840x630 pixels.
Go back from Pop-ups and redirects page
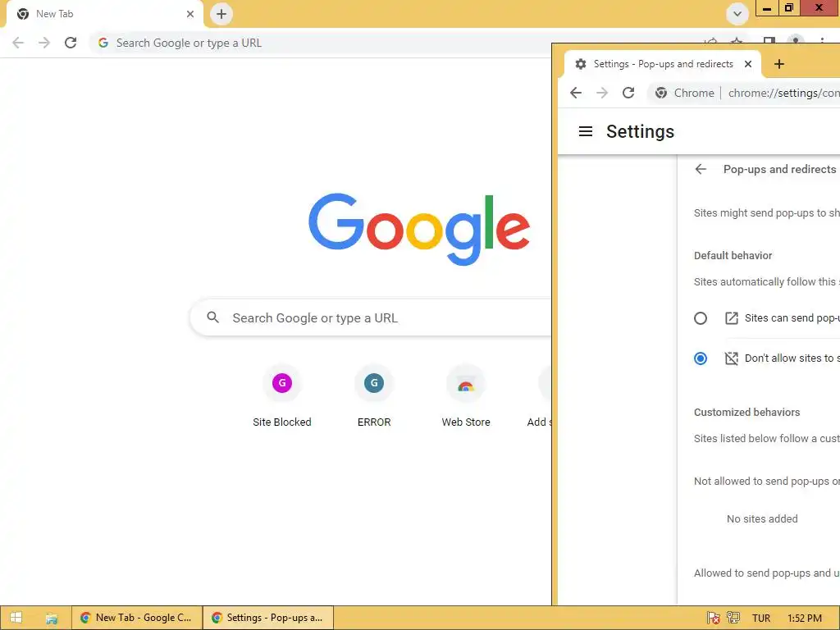[701, 169]
